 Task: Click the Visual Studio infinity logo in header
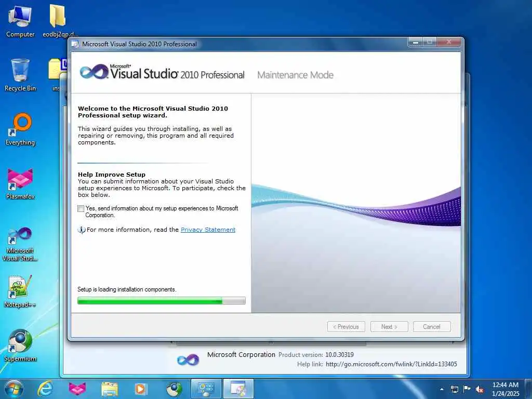point(94,72)
